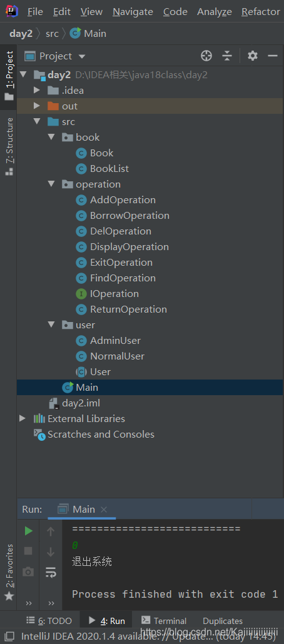Toggle soft-wrap icon in the Run console

coord(51,571)
